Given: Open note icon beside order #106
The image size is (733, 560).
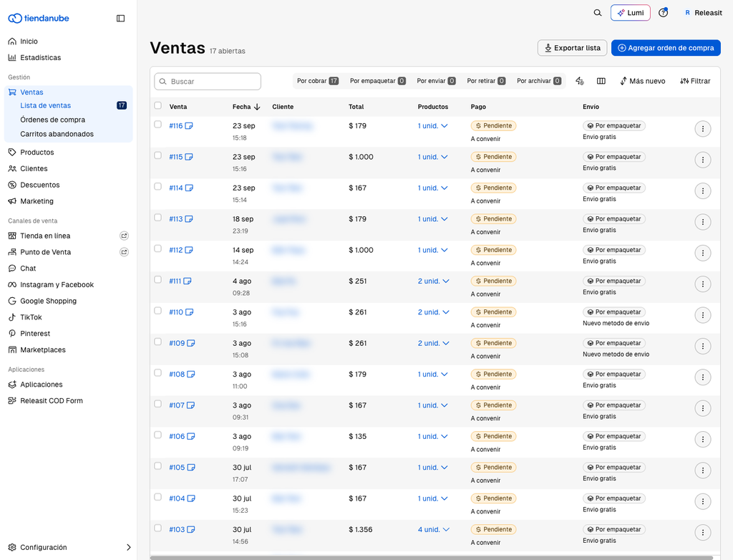Looking at the screenshot, I should click(190, 437).
